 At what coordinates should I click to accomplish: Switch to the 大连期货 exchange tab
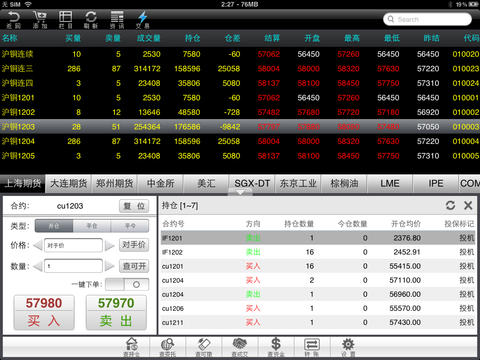69,183
